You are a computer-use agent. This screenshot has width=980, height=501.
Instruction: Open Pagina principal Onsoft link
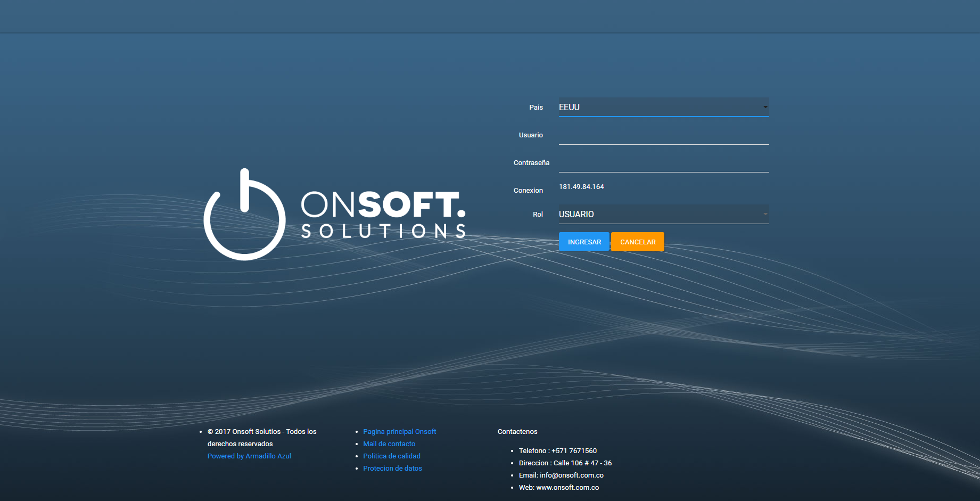point(399,432)
